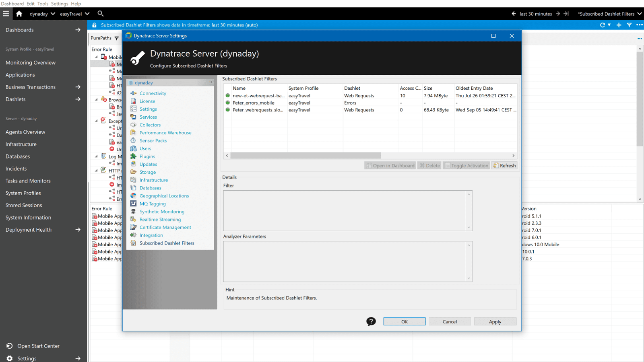Click the PurePaths filter funnel icon
The height and width of the screenshot is (362, 644).
(116, 38)
